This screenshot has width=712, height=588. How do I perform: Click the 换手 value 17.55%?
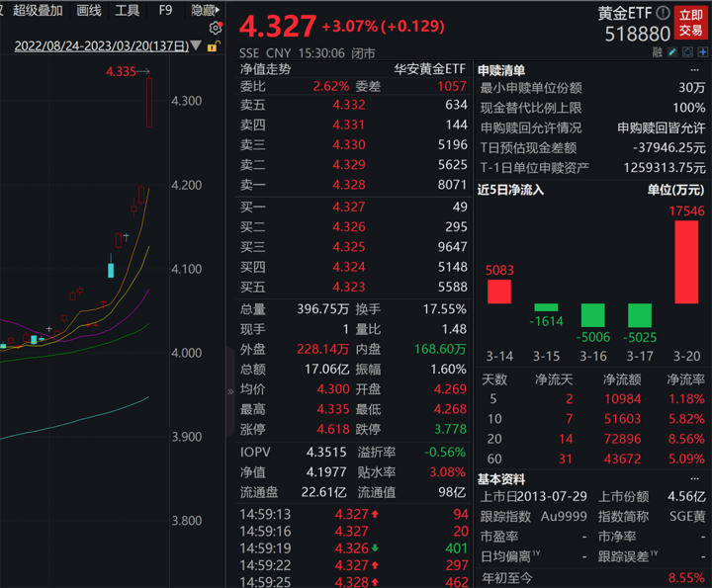click(x=445, y=309)
